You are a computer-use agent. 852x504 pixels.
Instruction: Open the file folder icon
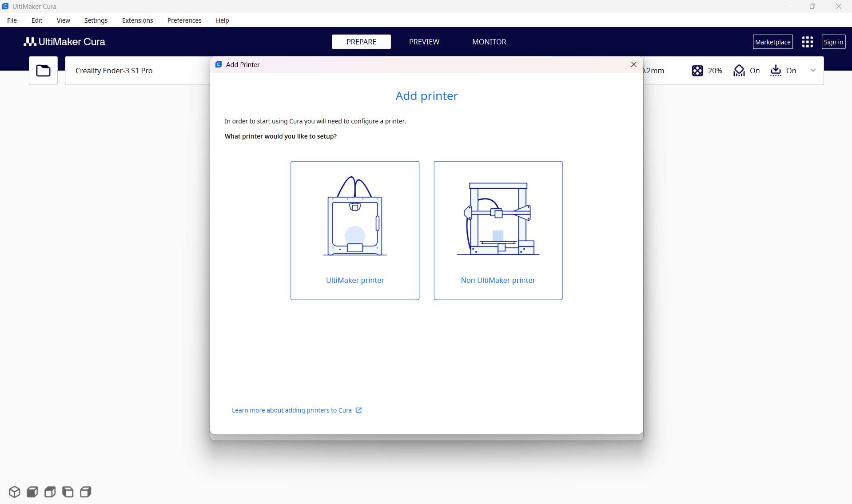tap(43, 71)
